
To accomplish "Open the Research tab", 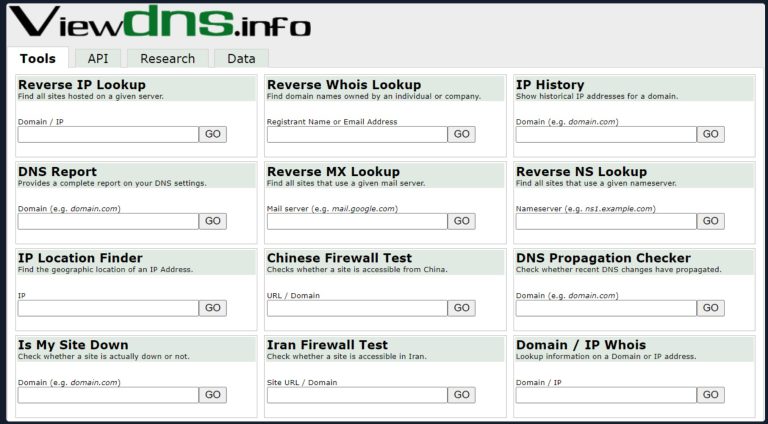I will tap(167, 59).
